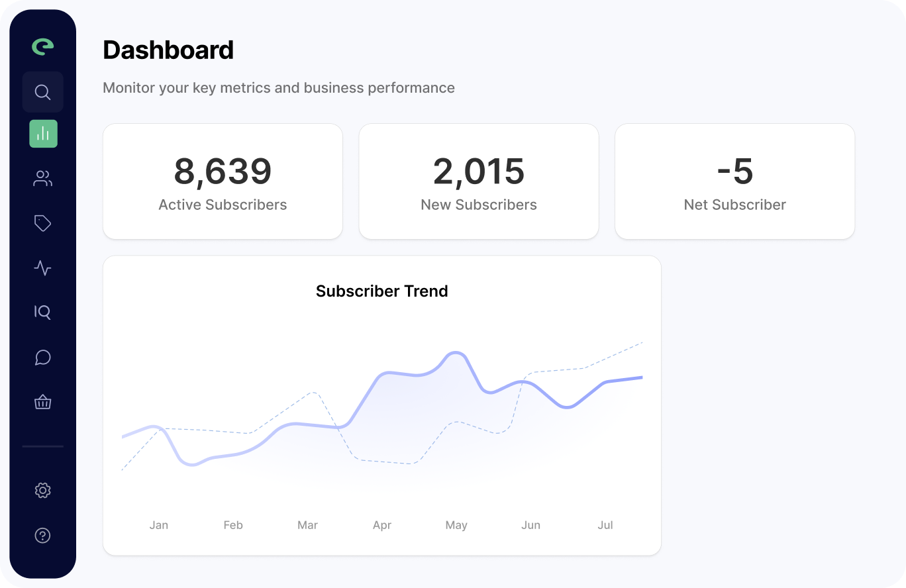Viewport: 906px width, 588px height.
Task: Click the Jan label on the chart axis
Action: coord(159,525)
